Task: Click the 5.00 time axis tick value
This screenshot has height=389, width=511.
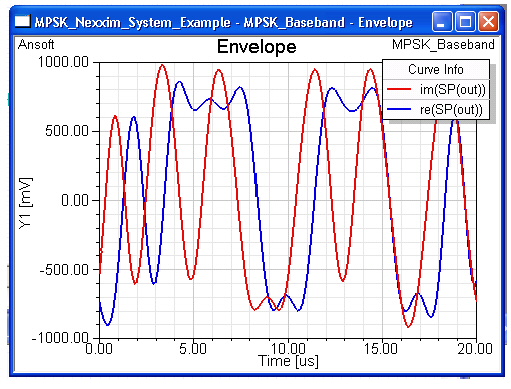Action: [x=193, y=349]
